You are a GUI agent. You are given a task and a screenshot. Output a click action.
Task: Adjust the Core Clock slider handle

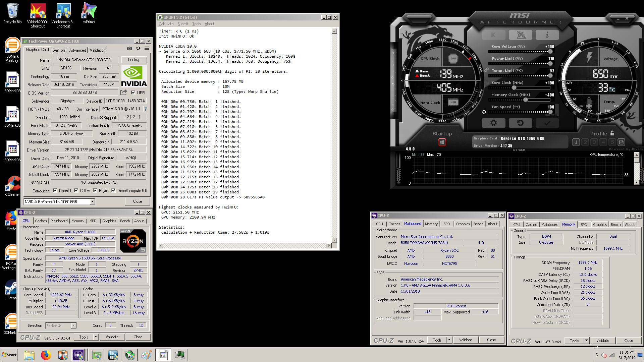click(x=514, y=88)
